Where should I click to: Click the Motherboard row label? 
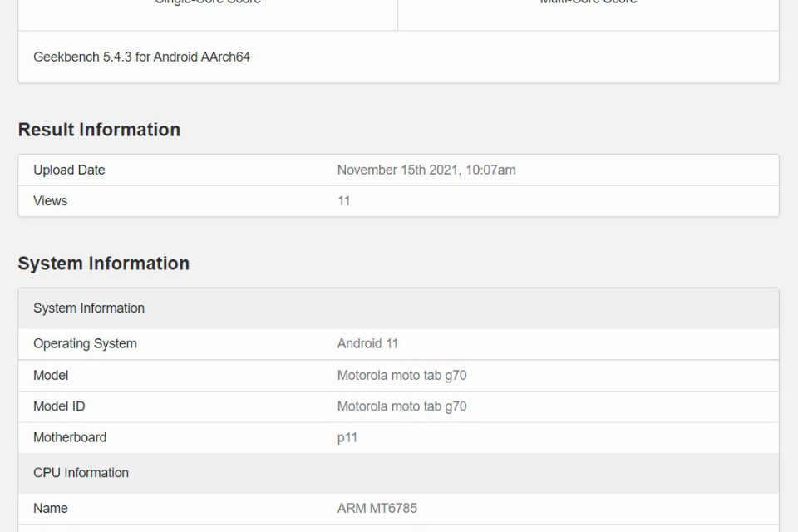(x=70, y=437)
